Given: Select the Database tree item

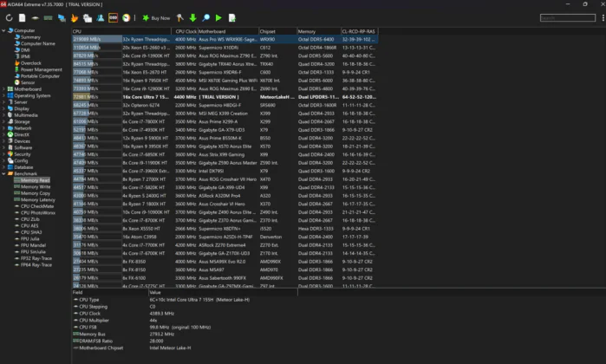Looking at the screenshot, I should [23, 167].
